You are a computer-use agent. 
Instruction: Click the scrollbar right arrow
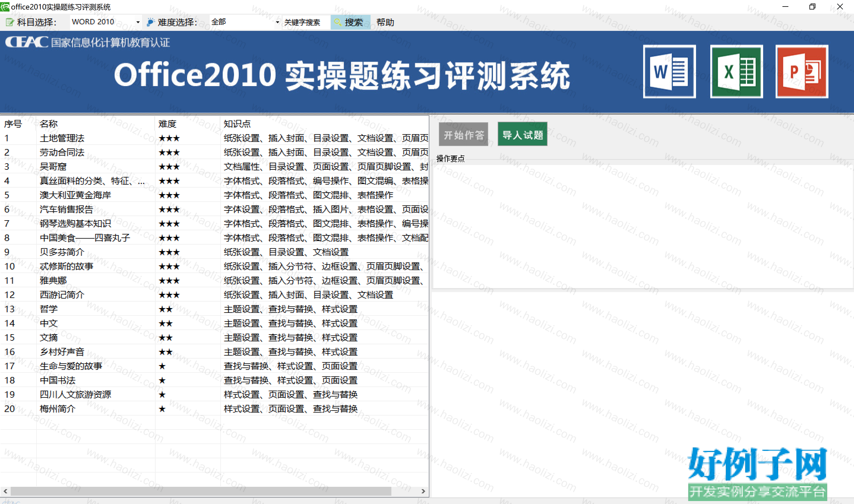point(423,491)
